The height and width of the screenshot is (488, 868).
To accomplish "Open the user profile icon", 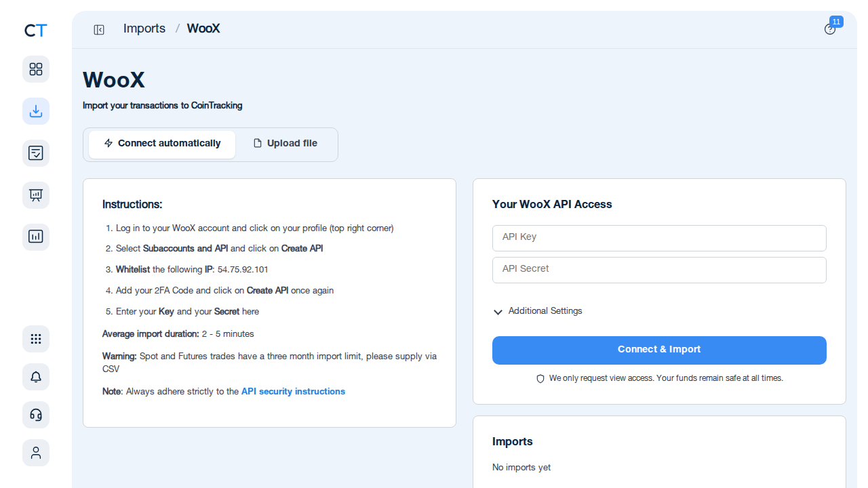I will point(36,453).
